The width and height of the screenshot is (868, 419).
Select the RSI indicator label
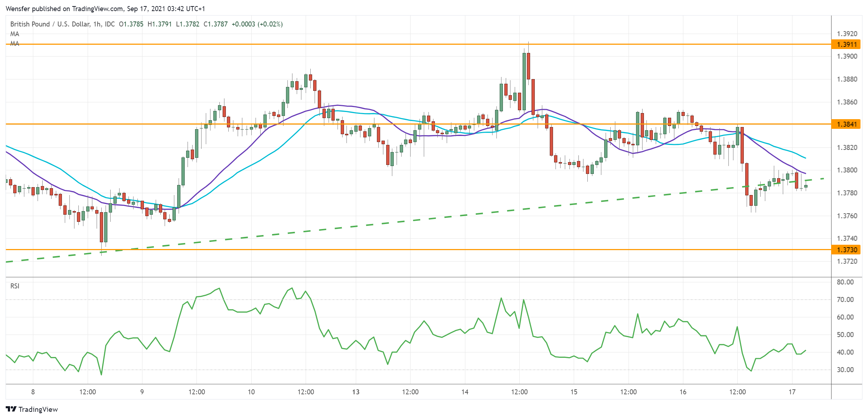click(15, 286)
